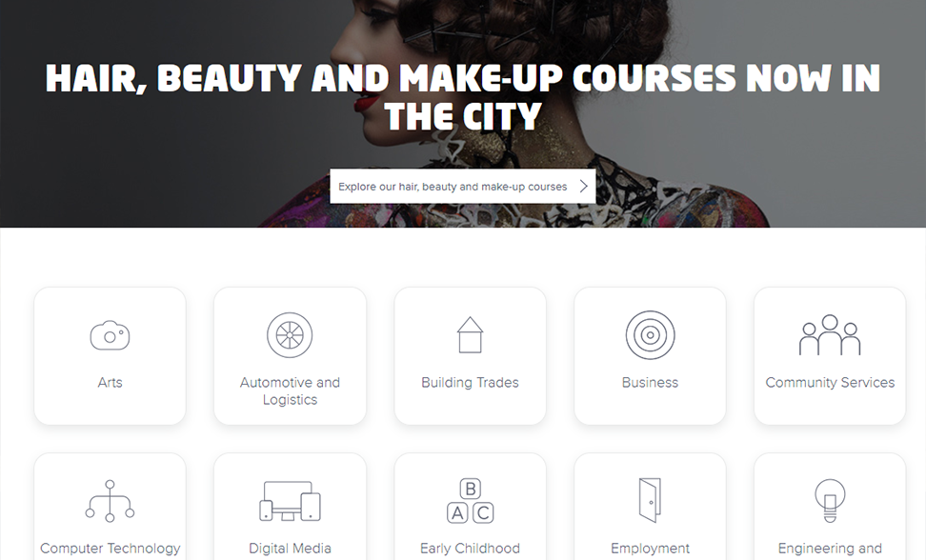The image size is (926, 560).
Task: Go to Automotive and Logistics text link
Action: click(290, 391)
